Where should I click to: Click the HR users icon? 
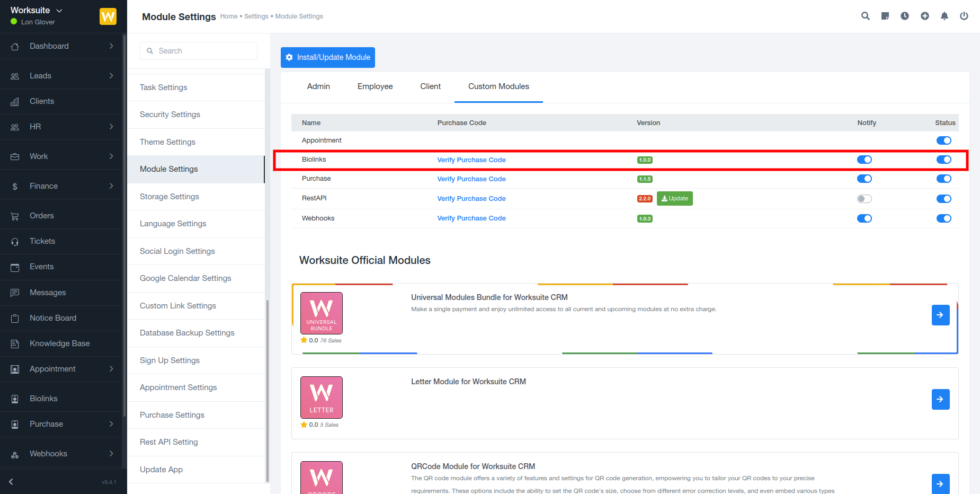(x=15, y=127)
